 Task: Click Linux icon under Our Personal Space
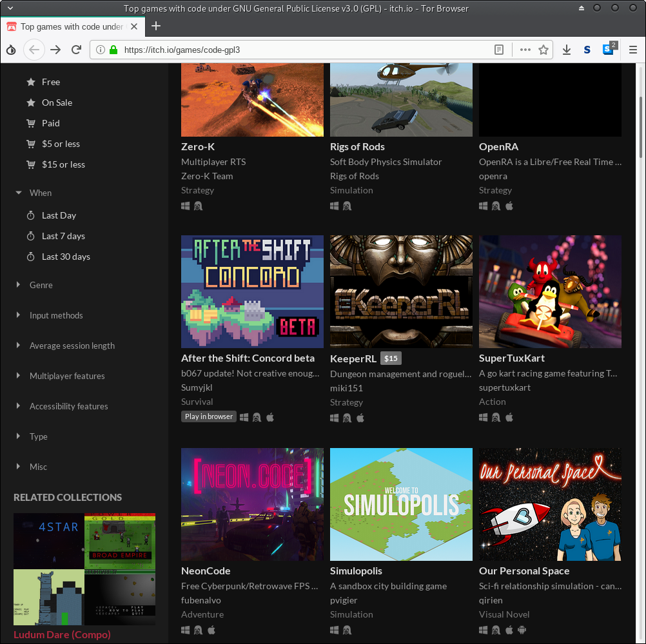pos(496,630)
